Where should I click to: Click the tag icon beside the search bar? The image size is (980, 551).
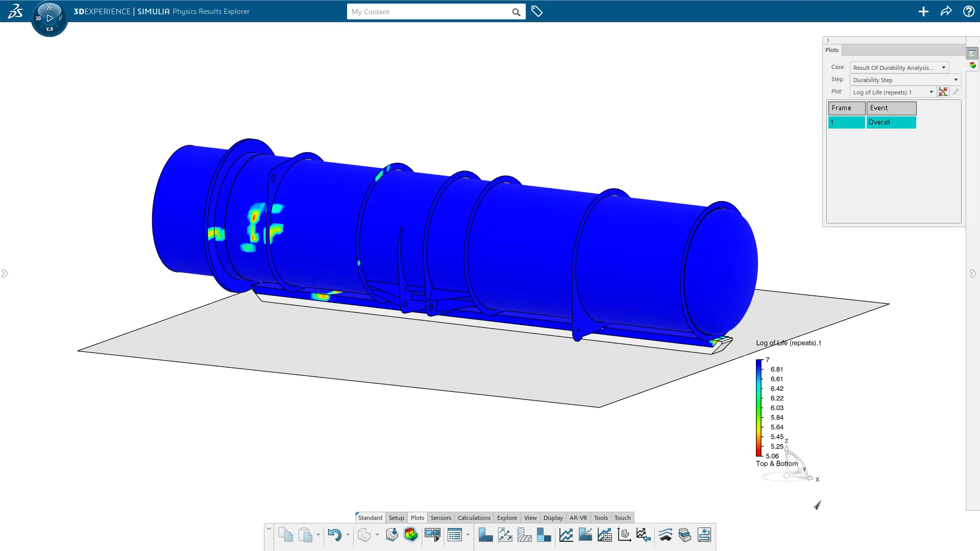click(x=537, y=11)
